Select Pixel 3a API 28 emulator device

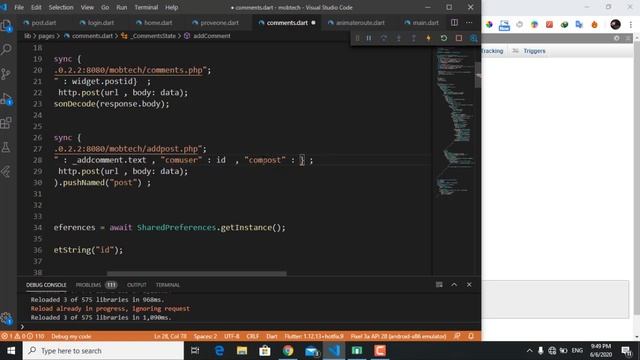[x=398, y=336]
